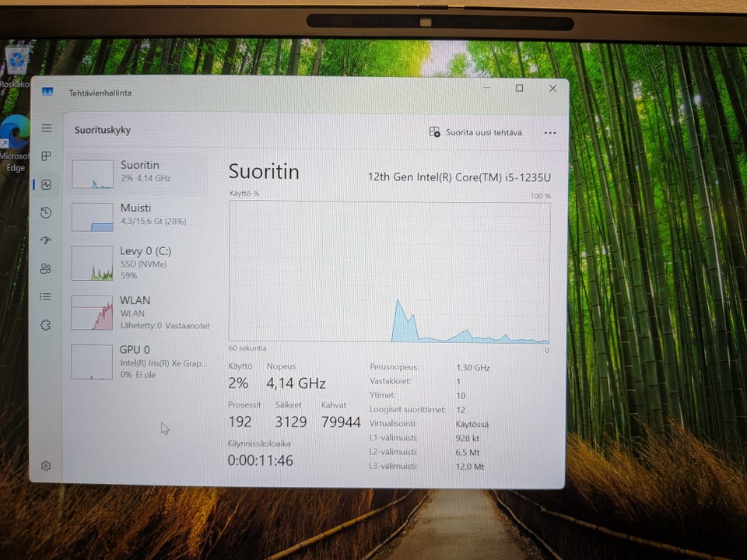Viewport: 747px width, 560px height.
Task: Click the handles count '79944'
Action: 341,422
